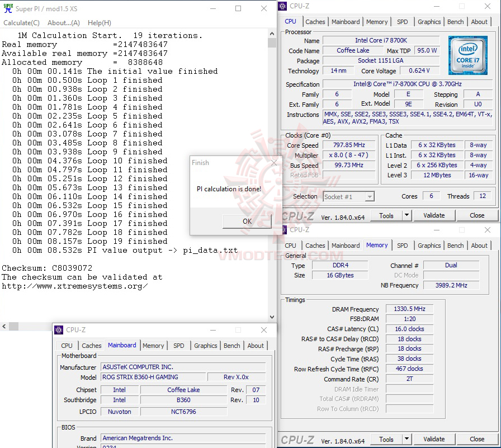
Task: Open the Help menu in Super PI
Action: point(99,22)
